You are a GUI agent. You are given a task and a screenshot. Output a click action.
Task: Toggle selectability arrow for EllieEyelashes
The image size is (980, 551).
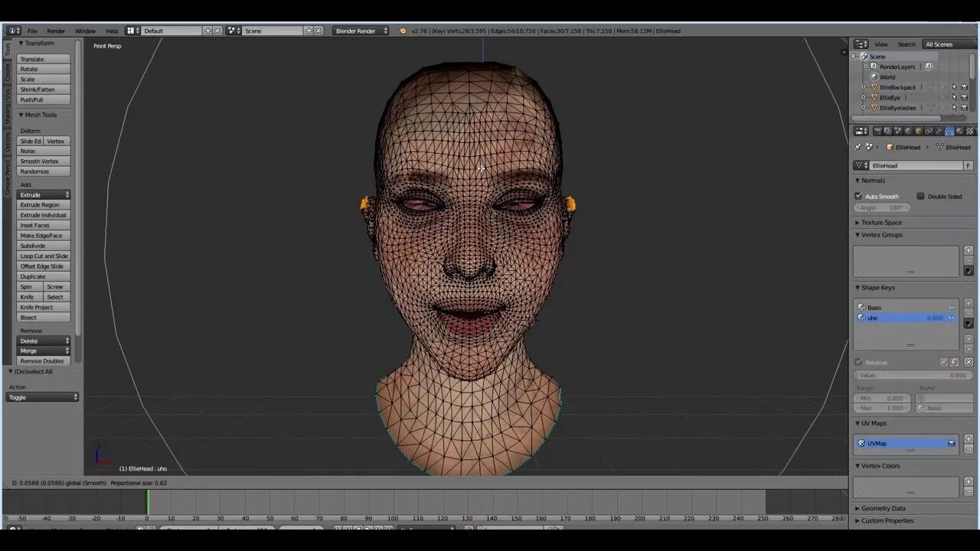[954, 107]
